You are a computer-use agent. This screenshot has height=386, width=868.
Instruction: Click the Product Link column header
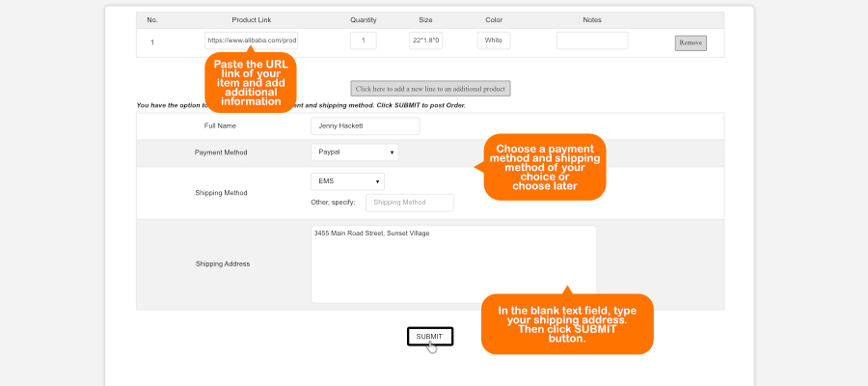(x=252, y=20)
